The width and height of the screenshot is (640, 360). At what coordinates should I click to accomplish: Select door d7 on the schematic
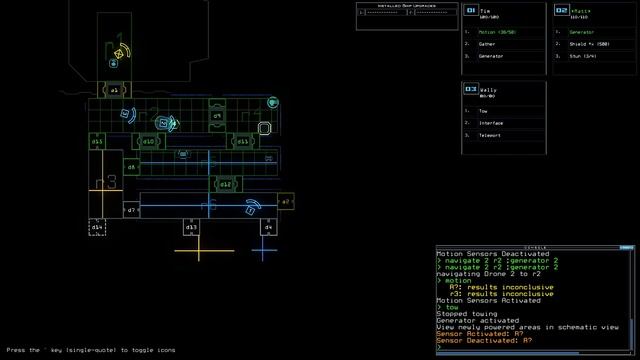pos(131,210)
